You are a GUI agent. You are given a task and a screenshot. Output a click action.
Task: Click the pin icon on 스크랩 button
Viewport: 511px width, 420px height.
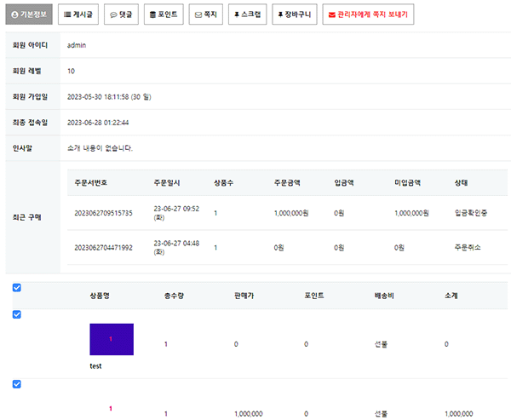tap(237, 14)
